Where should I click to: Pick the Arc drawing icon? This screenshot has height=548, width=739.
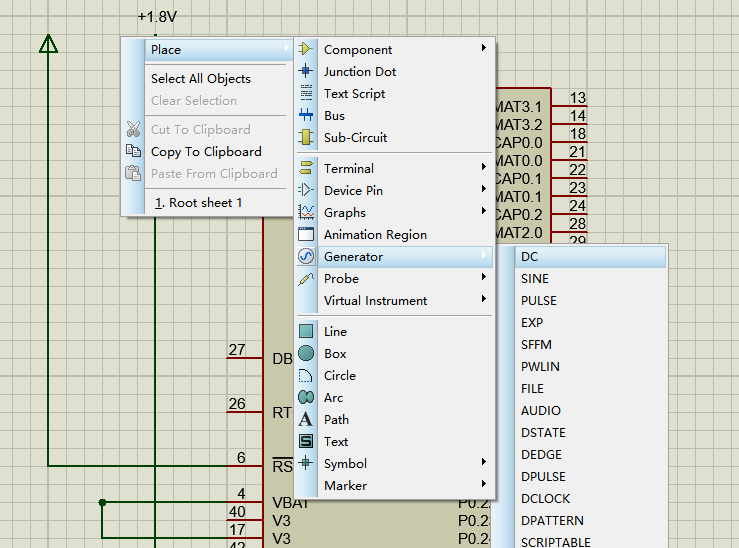point(306,397)
